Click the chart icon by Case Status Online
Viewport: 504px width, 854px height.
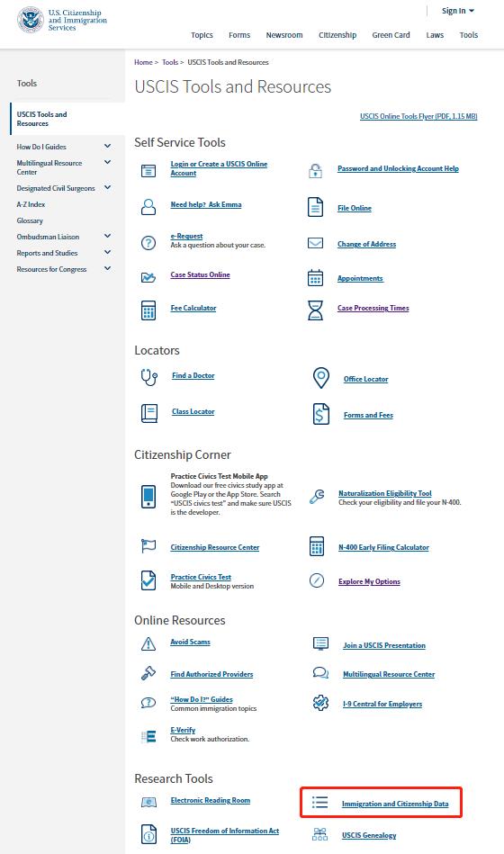(x=148, y=277)
